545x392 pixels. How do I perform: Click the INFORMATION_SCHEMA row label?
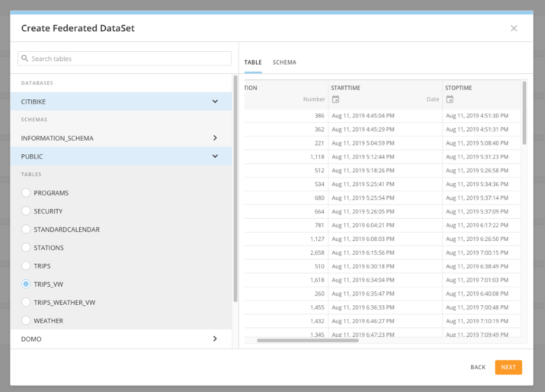tap(57, 138)
